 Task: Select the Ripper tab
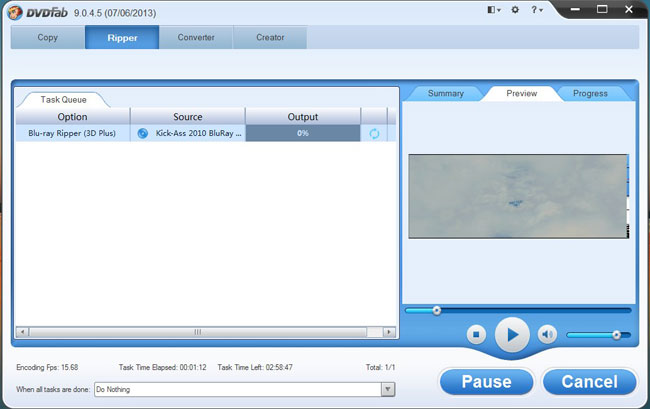pos(122,37)
